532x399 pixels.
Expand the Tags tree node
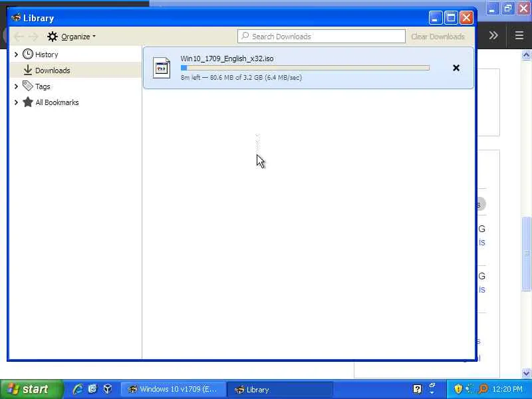point(16,86)
